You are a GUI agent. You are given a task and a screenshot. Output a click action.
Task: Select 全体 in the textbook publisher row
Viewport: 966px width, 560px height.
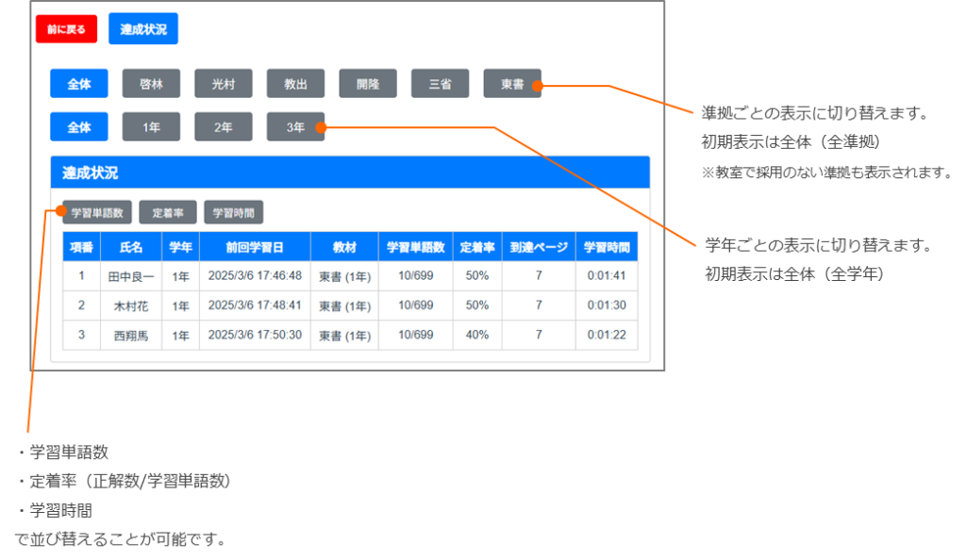pyautogui.click(x=79, y=84)
